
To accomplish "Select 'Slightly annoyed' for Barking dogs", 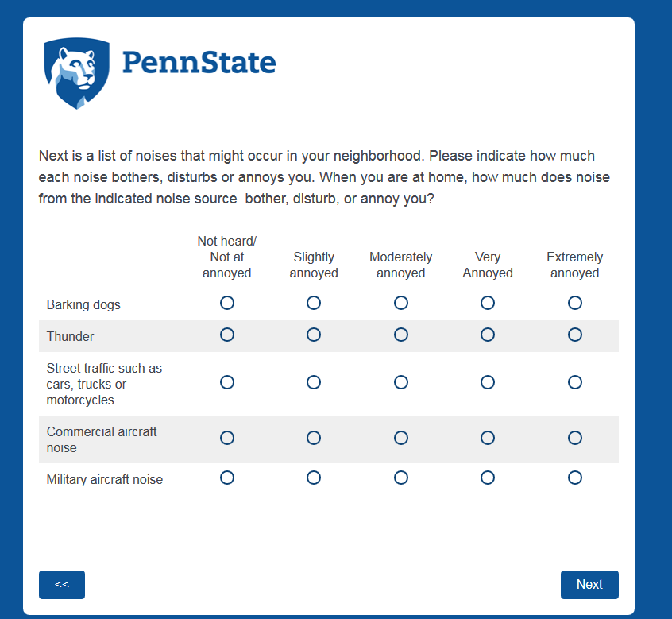I will click(314, 303).
